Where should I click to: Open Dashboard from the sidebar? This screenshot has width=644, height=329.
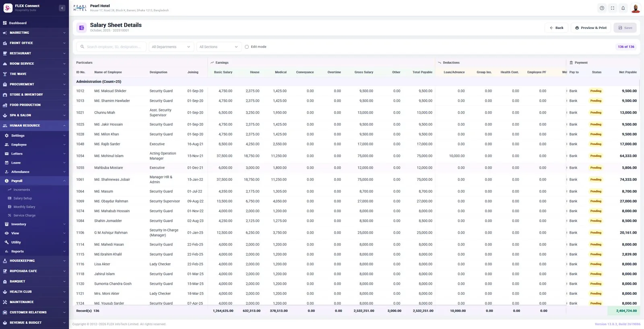click(34, 23)
